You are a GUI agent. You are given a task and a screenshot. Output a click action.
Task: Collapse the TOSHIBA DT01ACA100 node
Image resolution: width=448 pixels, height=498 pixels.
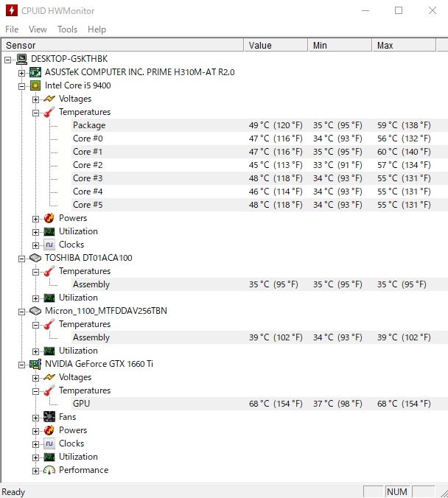(x=21, y=259)
